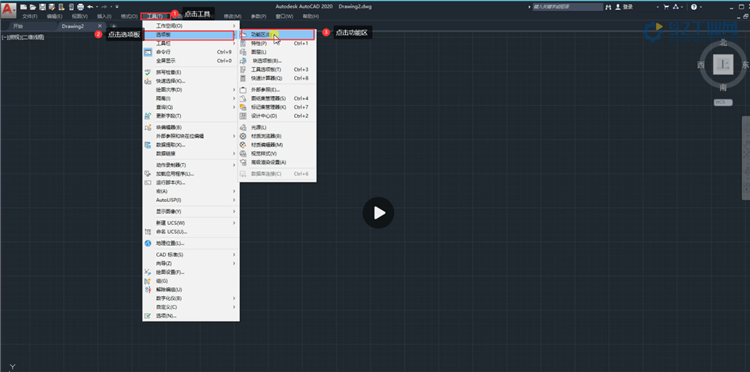This screenshot has height=372, width=750.
Task: Open the AutoCAD application menu logo
Action: point(8,10)
